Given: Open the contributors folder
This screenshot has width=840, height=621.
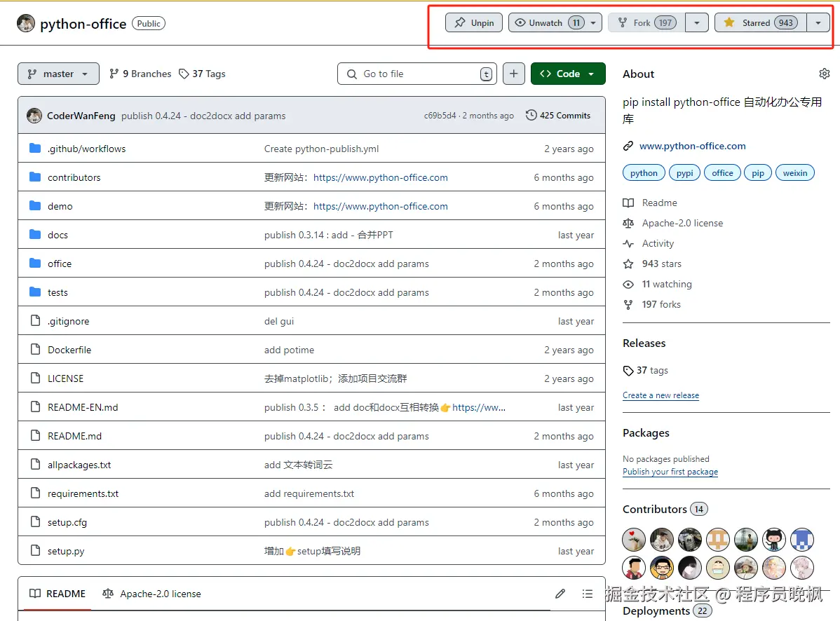Looking at the screenshot, I should (x=74, y=178).
